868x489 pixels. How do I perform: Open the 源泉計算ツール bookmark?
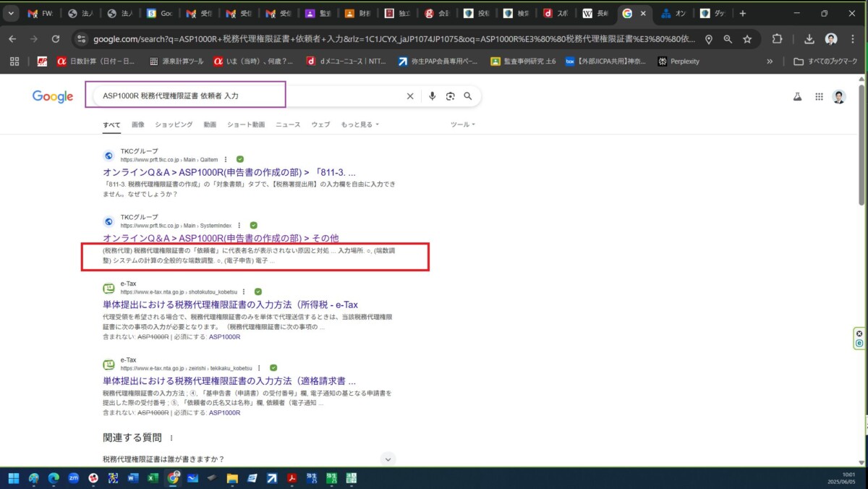pyautogui.click(x=176, y=61)
